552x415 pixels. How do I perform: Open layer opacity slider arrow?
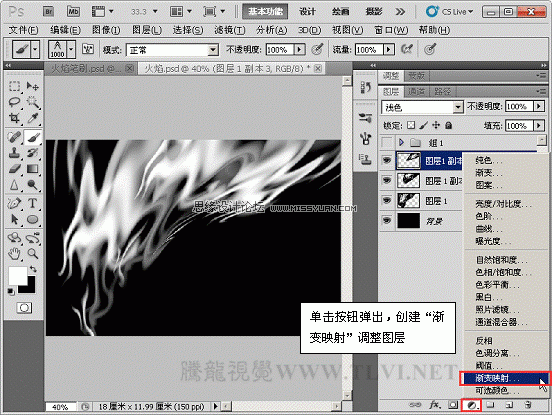[x=539, y=106]
